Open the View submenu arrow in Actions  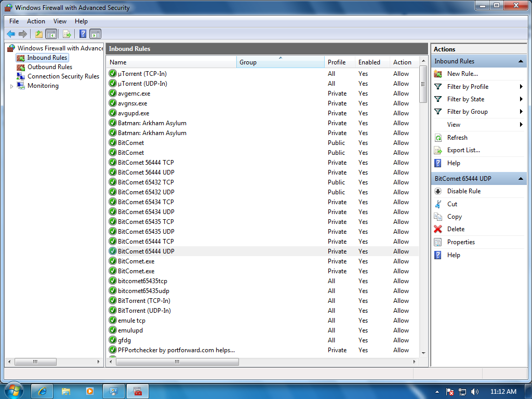(x=521, y=125)
